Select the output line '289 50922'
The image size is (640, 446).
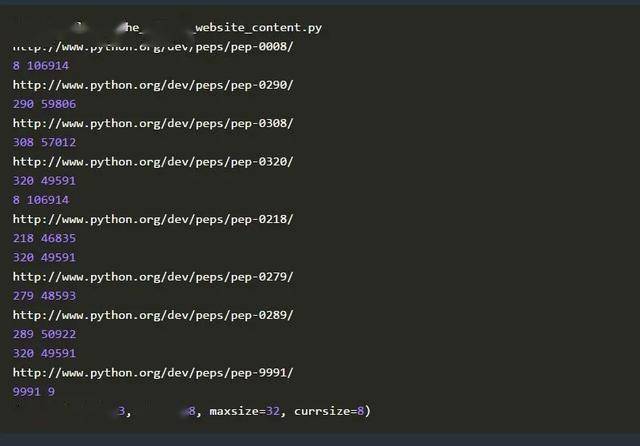click(44, 334)
